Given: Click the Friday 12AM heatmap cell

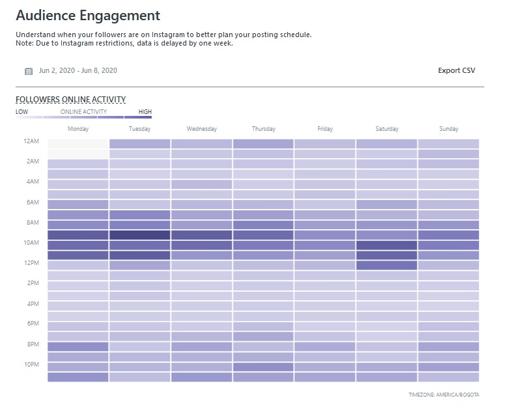Looking at the screenshot, I should click(x=325, y=143).
